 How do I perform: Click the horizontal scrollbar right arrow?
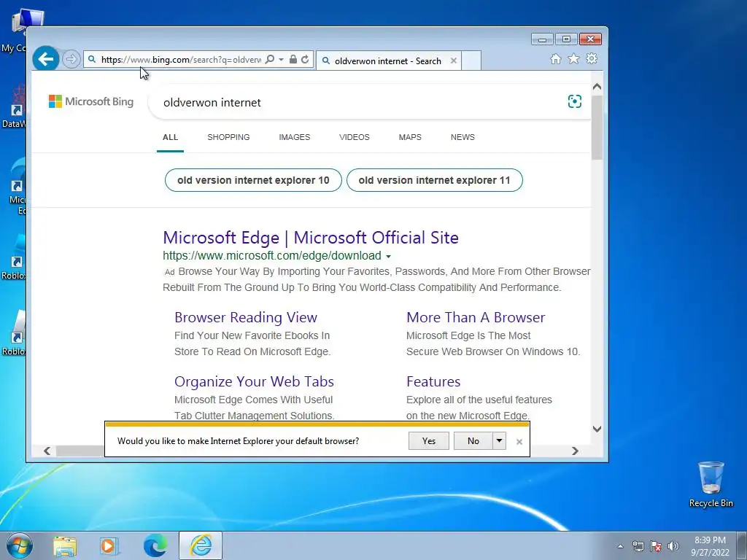click(575, 451)
